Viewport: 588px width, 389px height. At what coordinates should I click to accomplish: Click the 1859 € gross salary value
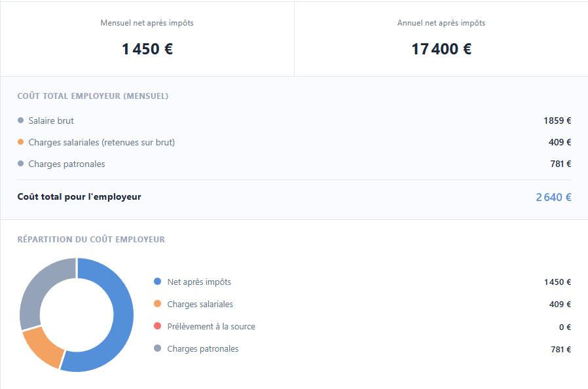[557, 120]
